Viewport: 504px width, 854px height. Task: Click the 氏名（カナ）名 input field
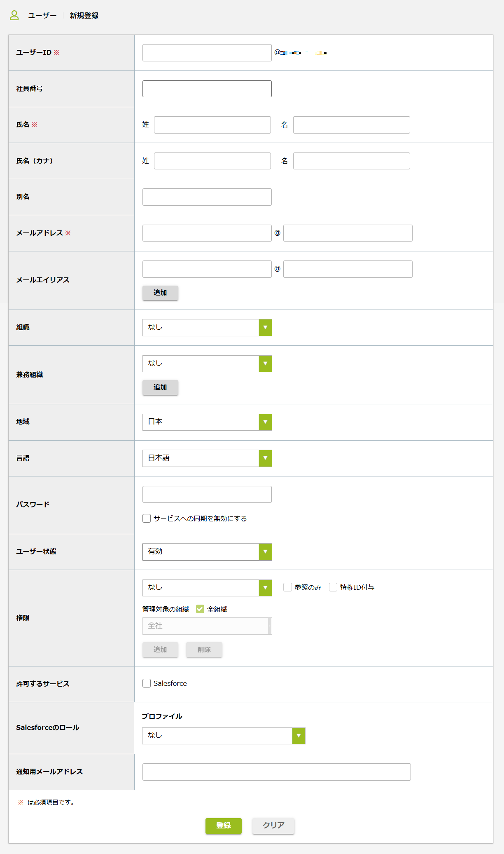pyautogui.click(x=352, y=161)
